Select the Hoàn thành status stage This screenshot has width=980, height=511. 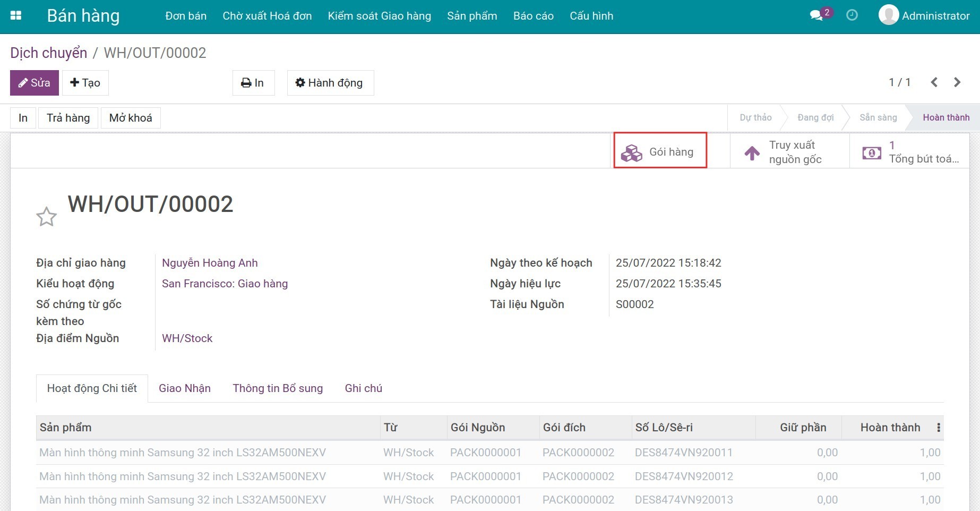tap(945, 117)
